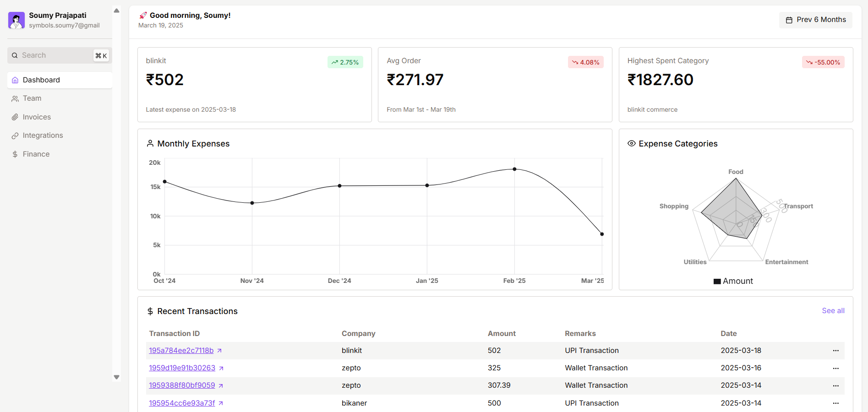Click the search magnifier icon
The height and width of the screenshot is (412, 868).
pyautogui.click(x=15, y=55)
